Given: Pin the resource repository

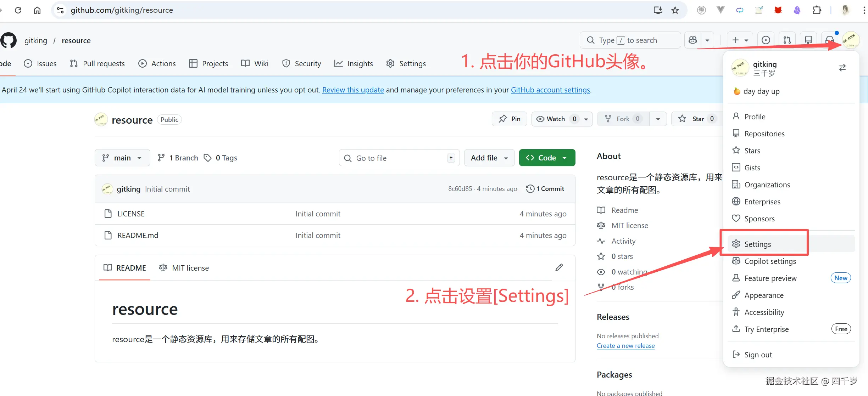Looking at the screenshot, I should coord(509,119).
